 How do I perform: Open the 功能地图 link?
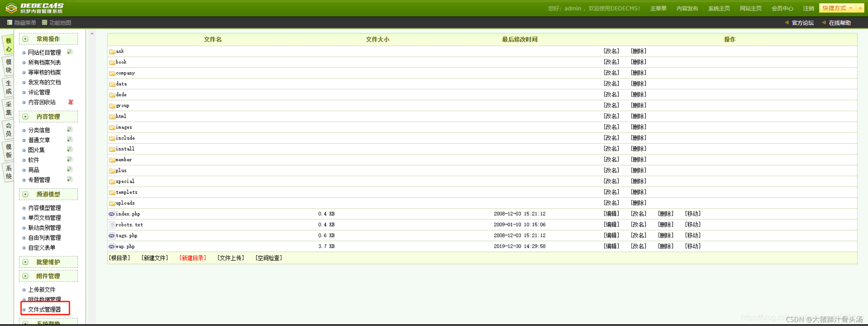click(x=56, y=23)
